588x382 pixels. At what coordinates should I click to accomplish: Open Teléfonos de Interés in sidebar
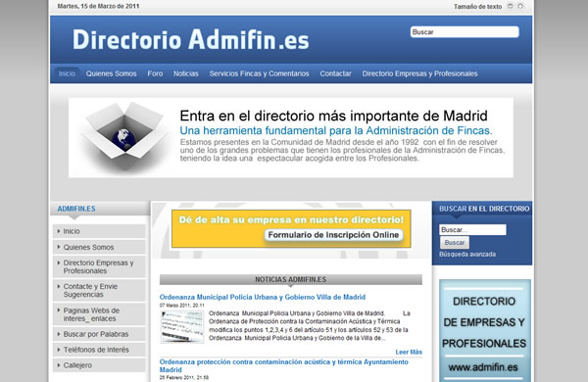[x=99, y=350]
